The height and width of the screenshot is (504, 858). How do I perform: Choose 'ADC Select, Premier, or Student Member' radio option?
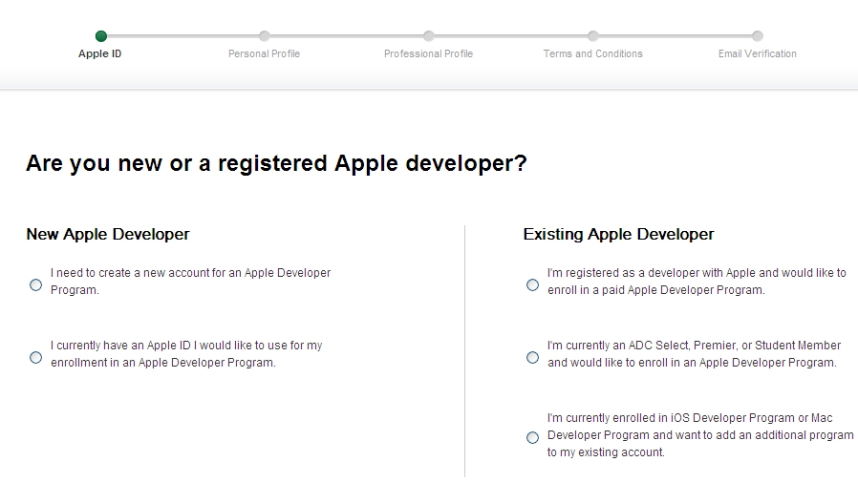[x=532, y=358]
